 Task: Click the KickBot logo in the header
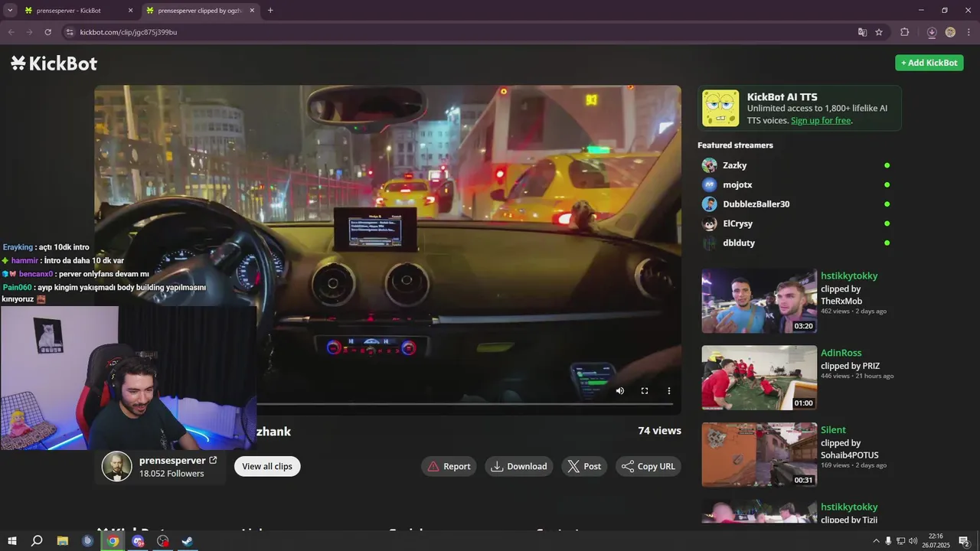[x=54, y=64]
